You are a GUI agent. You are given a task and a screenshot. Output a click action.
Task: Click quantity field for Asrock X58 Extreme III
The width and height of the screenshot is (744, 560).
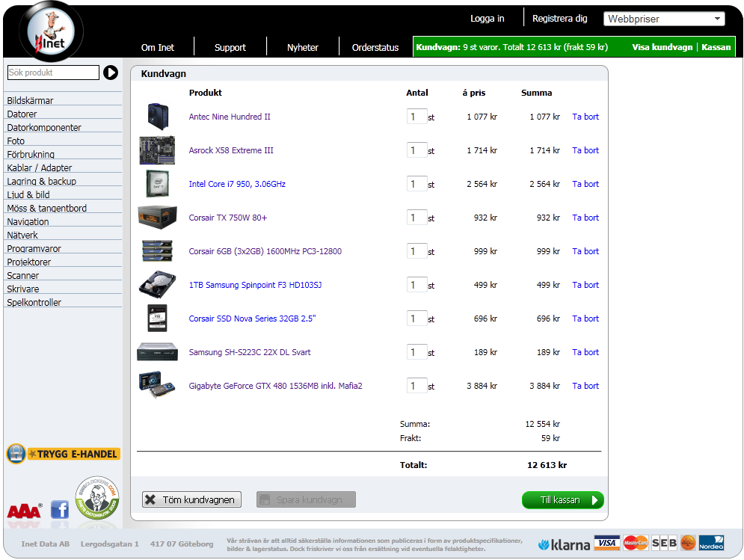point(416,150)
